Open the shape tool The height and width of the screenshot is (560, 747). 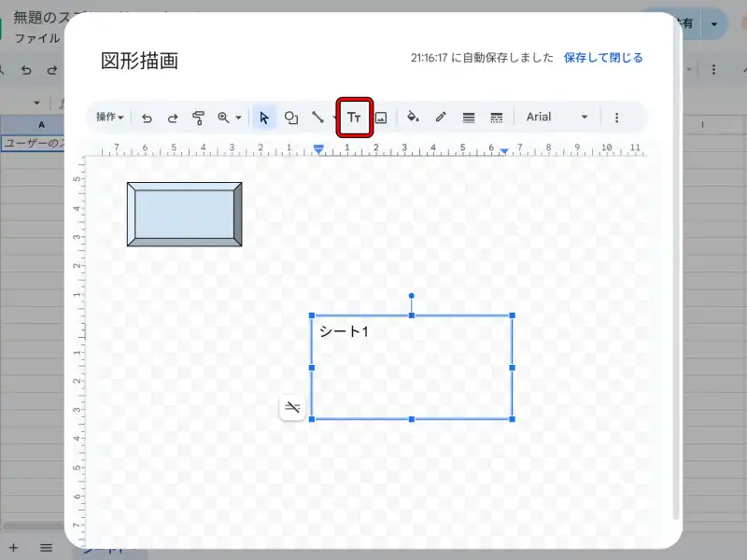point(290,118)
